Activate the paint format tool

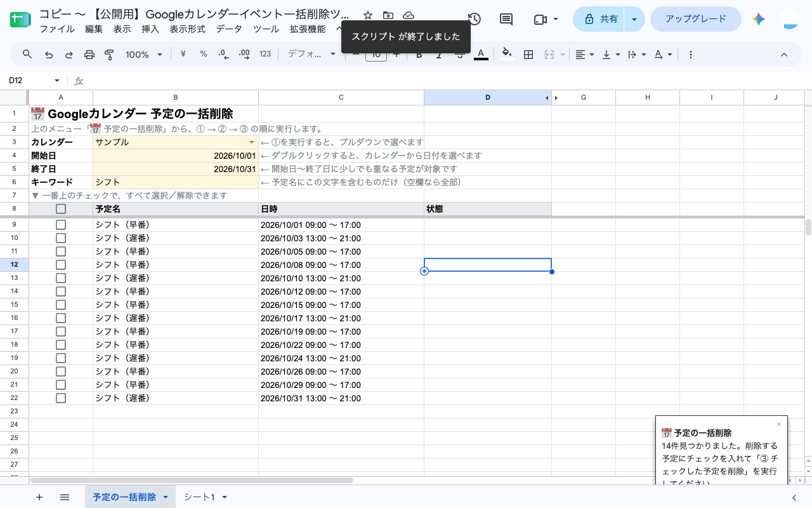point(109,55)
